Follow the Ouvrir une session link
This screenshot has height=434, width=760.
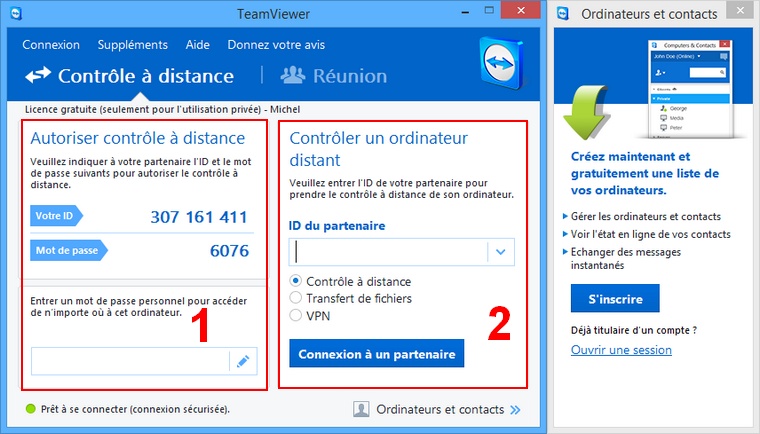621,350
